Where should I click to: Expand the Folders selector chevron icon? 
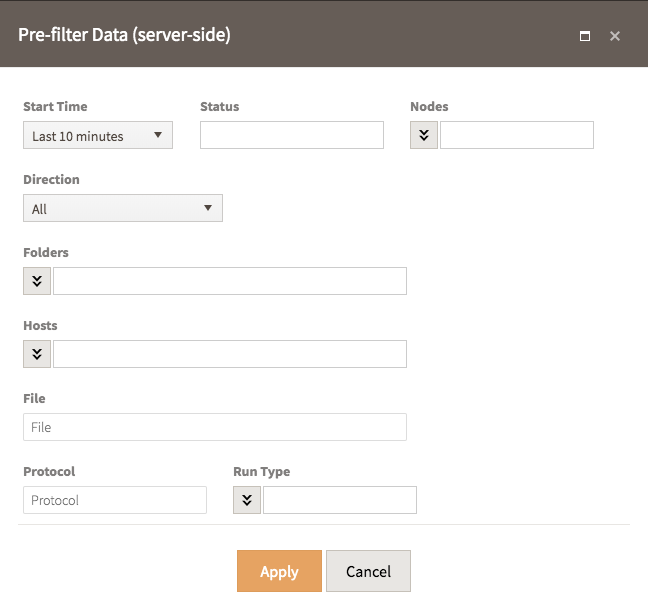click(37, 281)
